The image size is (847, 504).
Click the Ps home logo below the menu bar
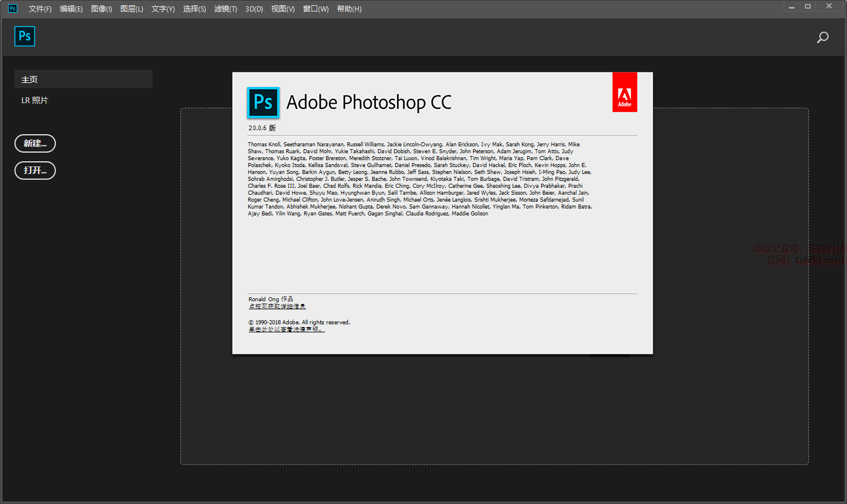pyautogui.click(x=25, y=36)
